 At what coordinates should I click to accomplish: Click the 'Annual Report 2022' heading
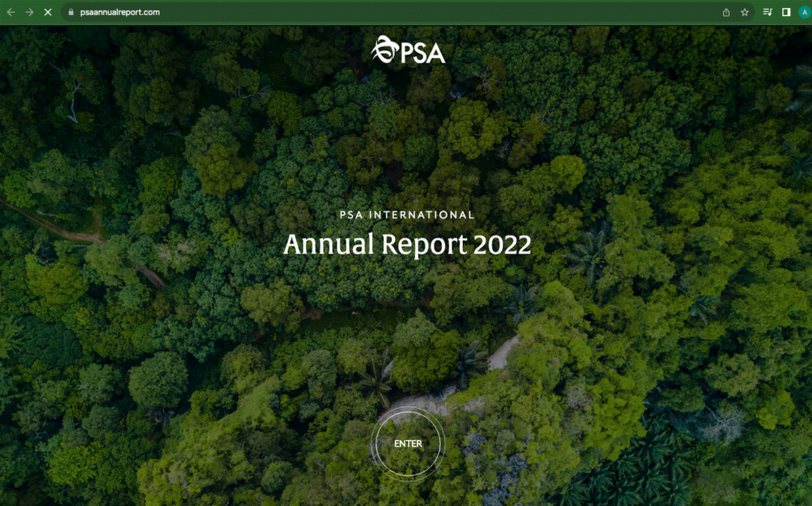[407, 244]
